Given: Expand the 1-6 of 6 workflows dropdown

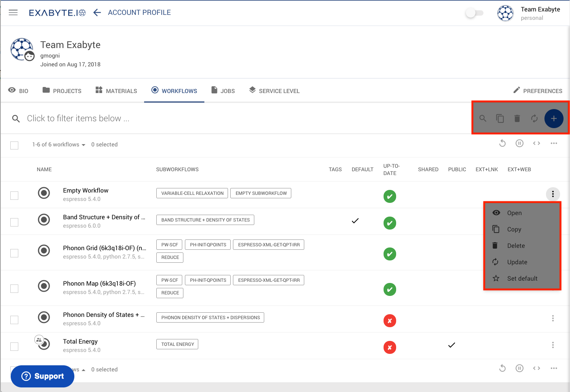Looking at the screenshot, I should click(x=59, y=145).
